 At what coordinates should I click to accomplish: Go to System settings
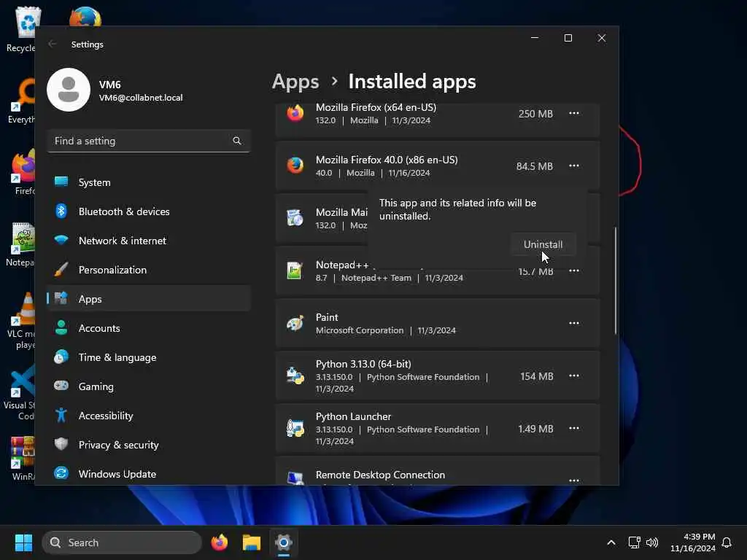(149, 182)
